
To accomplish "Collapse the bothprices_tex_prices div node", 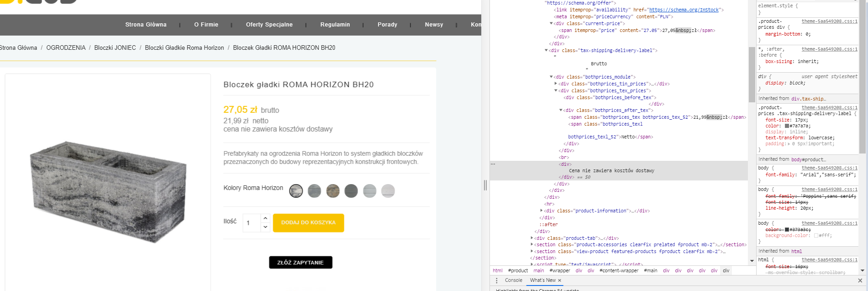I will tap(556, 90).
